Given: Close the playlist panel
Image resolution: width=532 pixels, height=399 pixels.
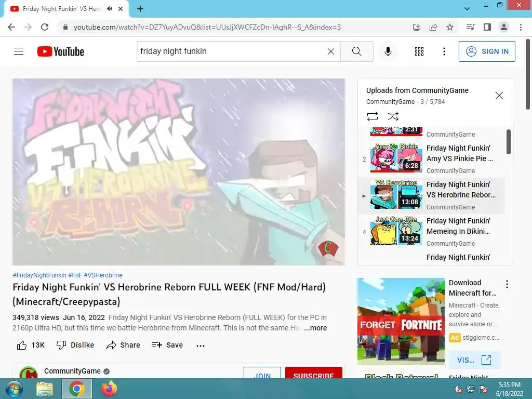Looking at the screenshot, I should click(499, 96).
